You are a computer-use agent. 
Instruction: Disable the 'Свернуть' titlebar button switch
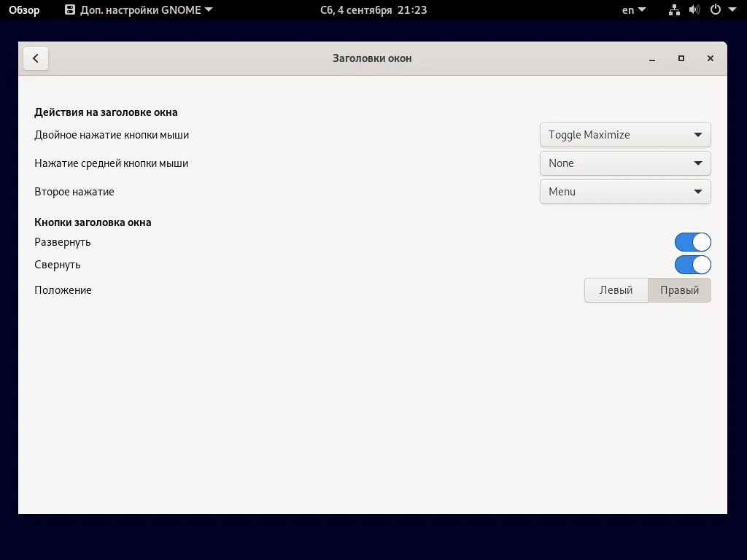[x=692, y=265]
